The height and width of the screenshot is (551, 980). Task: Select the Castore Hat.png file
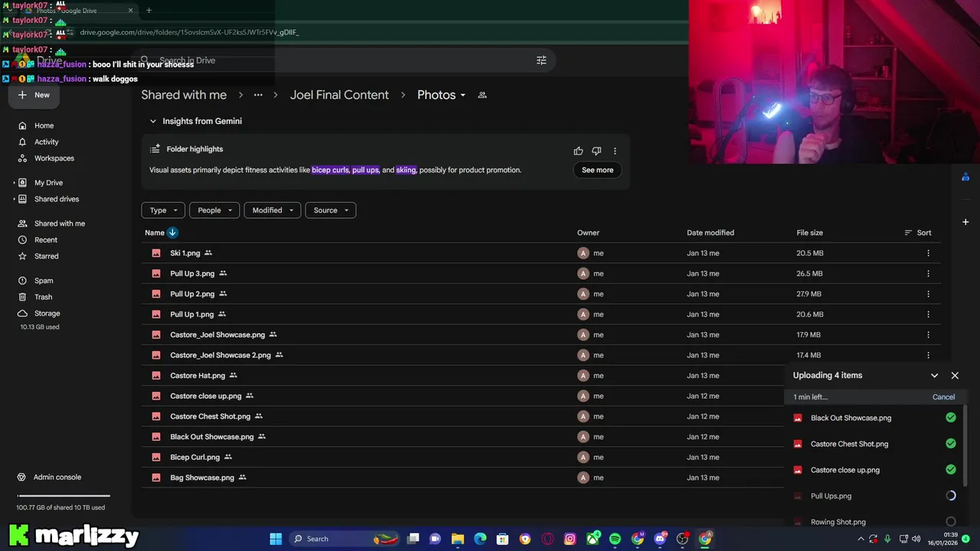[463, 376]
